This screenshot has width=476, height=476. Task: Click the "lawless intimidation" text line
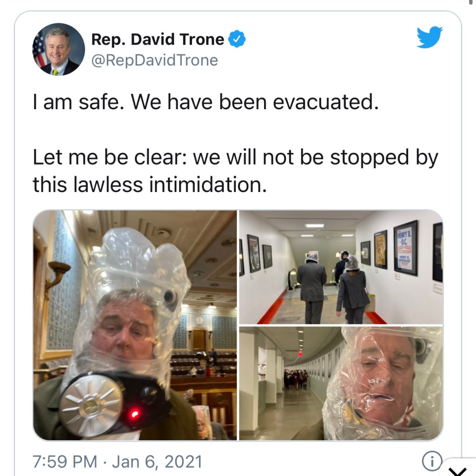click(150, 185)
